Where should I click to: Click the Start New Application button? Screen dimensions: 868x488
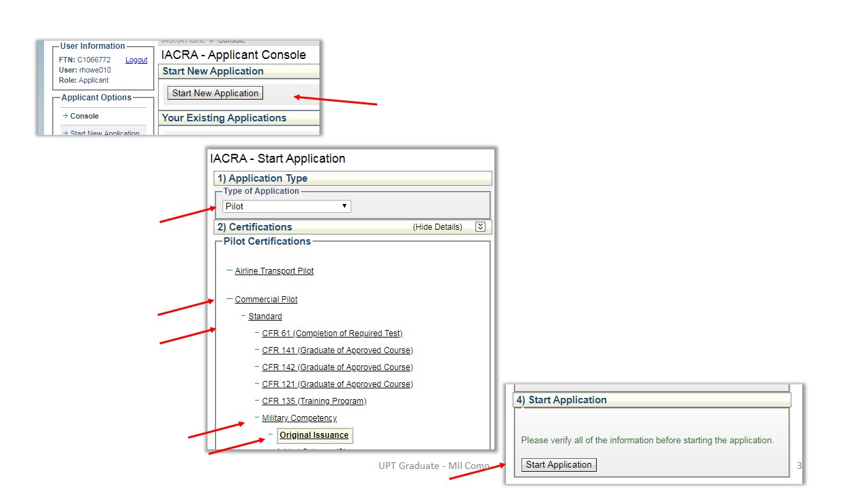coord(215,93)
